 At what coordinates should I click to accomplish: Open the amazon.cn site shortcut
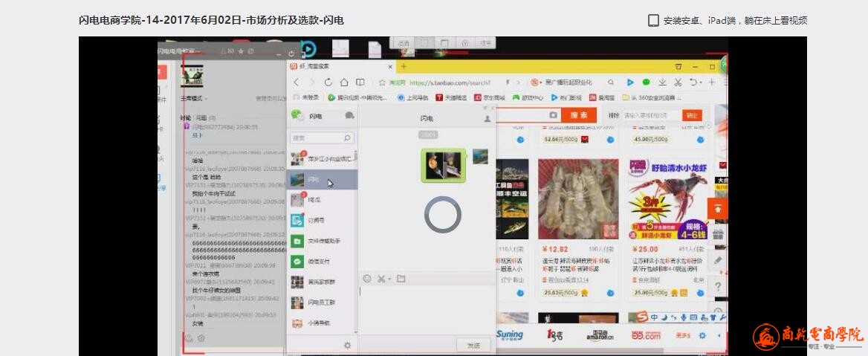[x=601, y=335]
